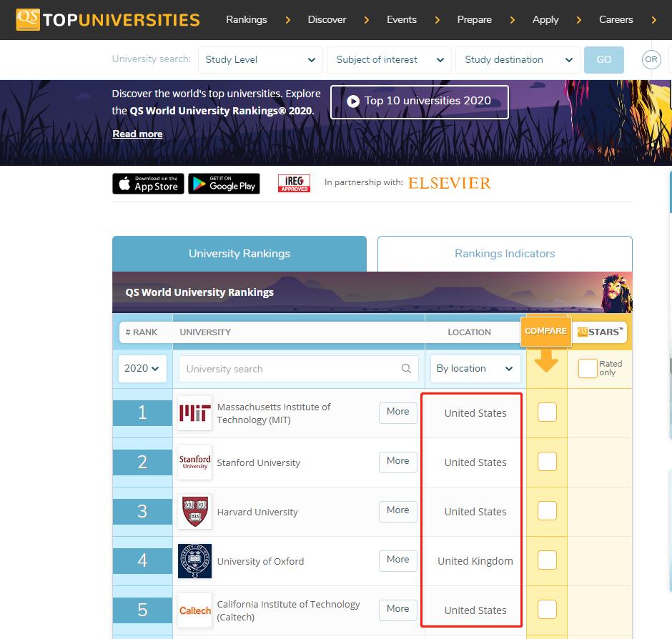Screen dimensions: 672x639
Task: Click United Kingdom location for Oxford
Action: point(475,561)
